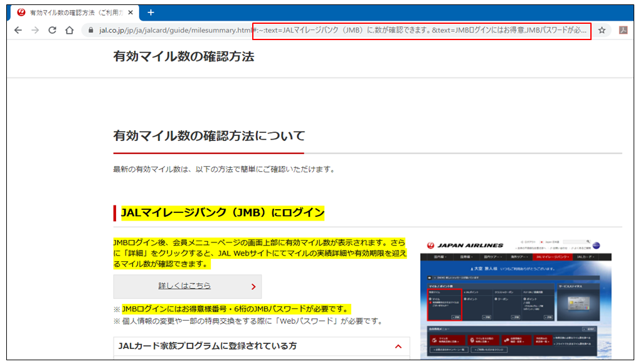View site information via the lock icon
This screenshot has width=638, height=364.
coord(91,30)
